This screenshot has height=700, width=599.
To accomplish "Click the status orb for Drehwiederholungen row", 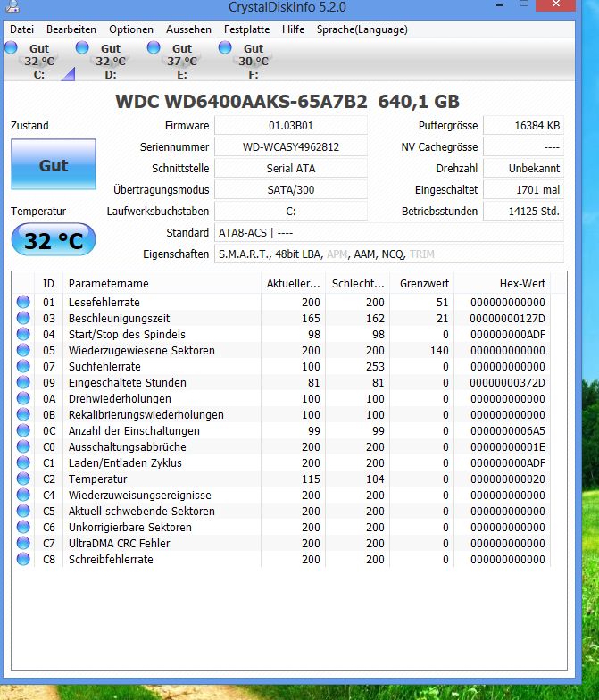I will tap(23, 398).
